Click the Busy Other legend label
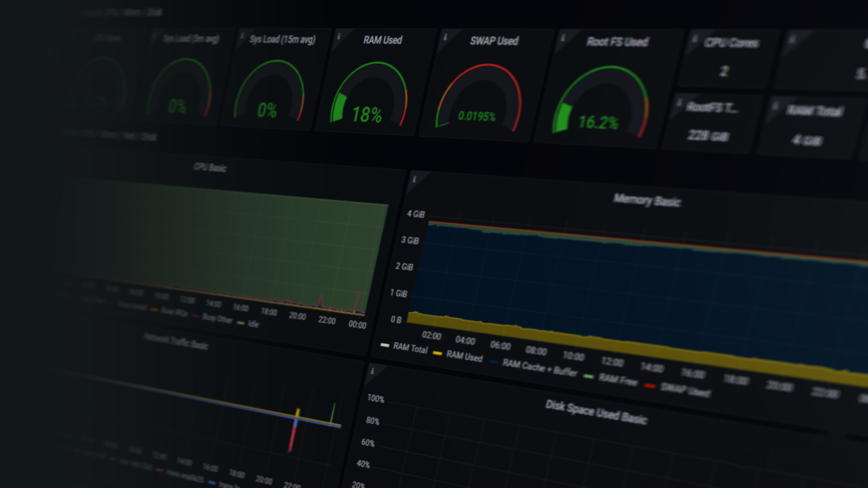This screenshot has width=868, height=488. coord(217,319)
